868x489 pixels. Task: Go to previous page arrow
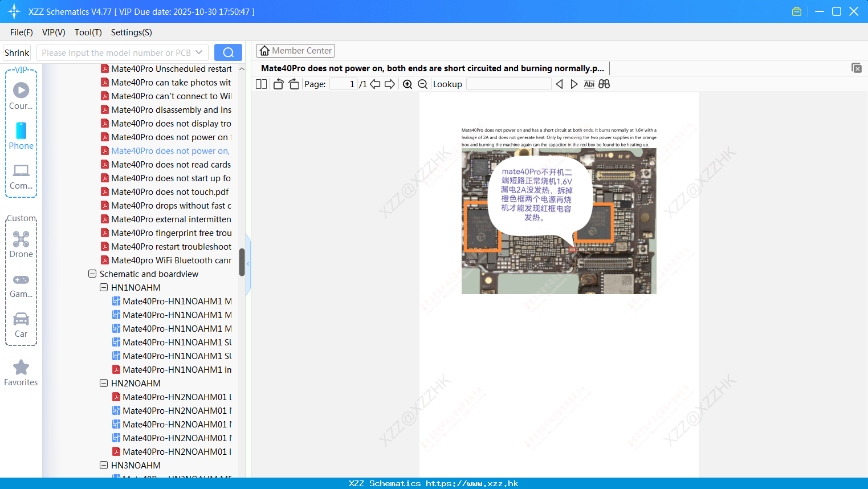coord(375,84)
